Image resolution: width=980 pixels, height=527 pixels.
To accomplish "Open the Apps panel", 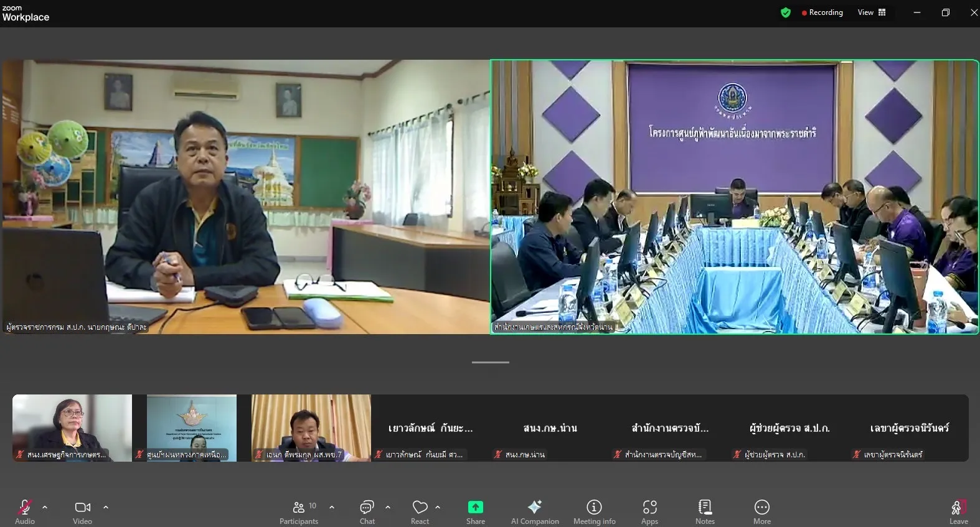I will [649, 511].
